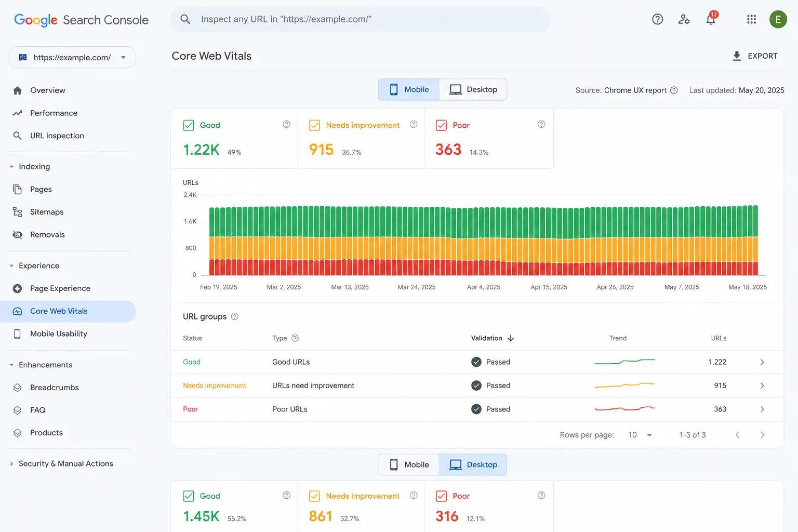Toggle the desktop Good checkbox (55.2%)
Viewport: 798px width, 532px height.
click(x=189, y=496)
